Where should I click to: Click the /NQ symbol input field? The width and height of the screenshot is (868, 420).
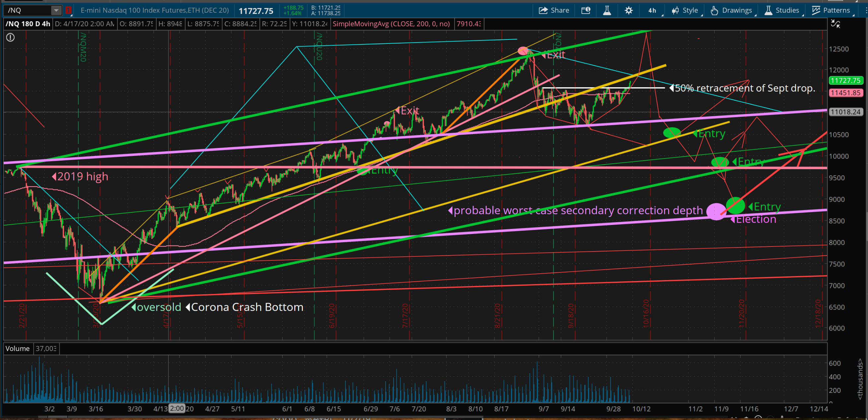point(29,10)
